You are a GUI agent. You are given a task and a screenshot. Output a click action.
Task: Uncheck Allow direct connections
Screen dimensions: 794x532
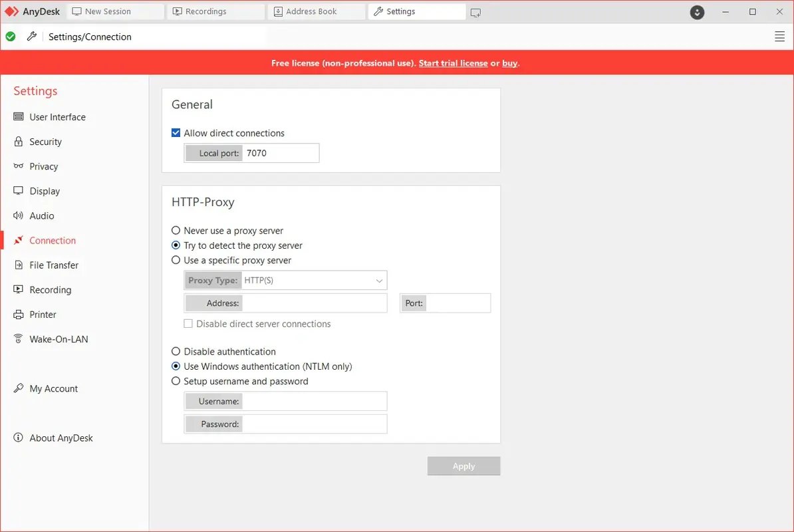pyautogui.click(x=176, y=133)
